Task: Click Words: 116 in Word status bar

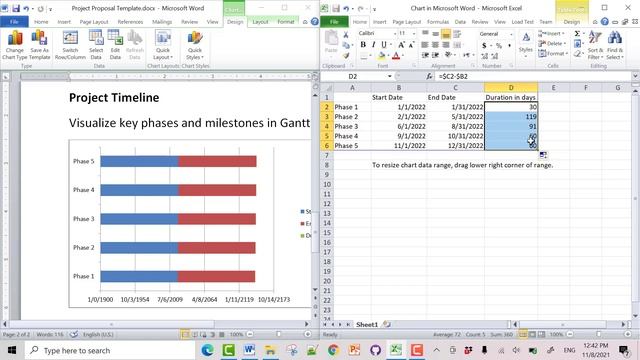Action: pos(50,334)
